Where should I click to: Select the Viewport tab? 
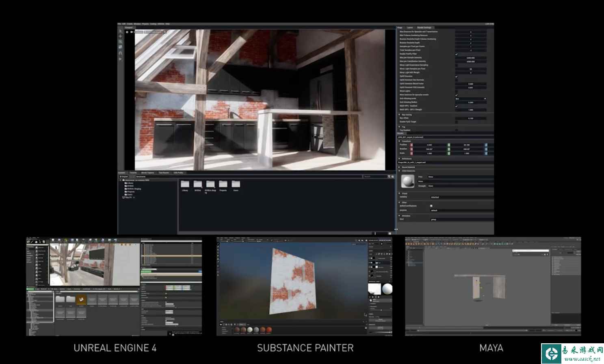point(129,28)
